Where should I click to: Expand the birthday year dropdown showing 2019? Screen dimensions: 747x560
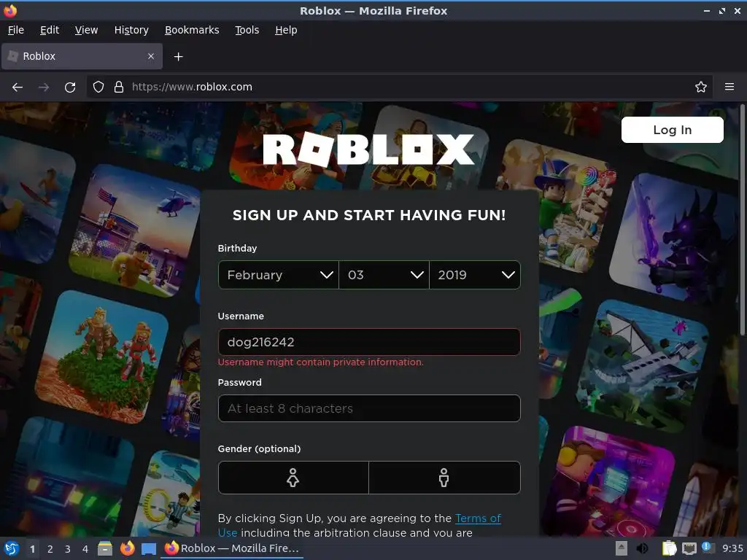click(x=475, y=275)
